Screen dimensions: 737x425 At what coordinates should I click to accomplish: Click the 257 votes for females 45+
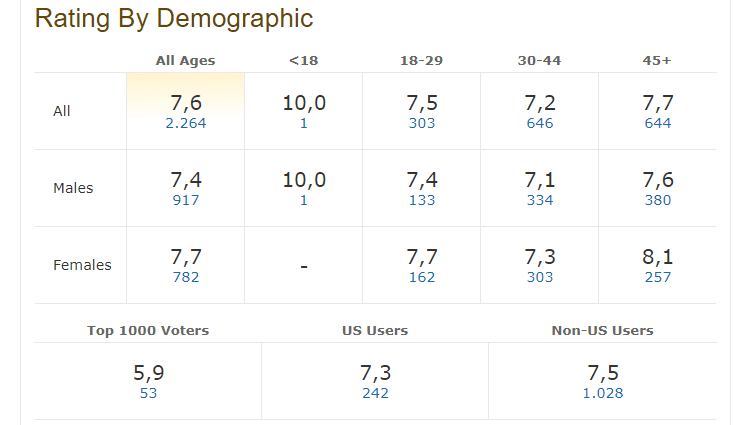pyautogui.click(x=658, y=277)
